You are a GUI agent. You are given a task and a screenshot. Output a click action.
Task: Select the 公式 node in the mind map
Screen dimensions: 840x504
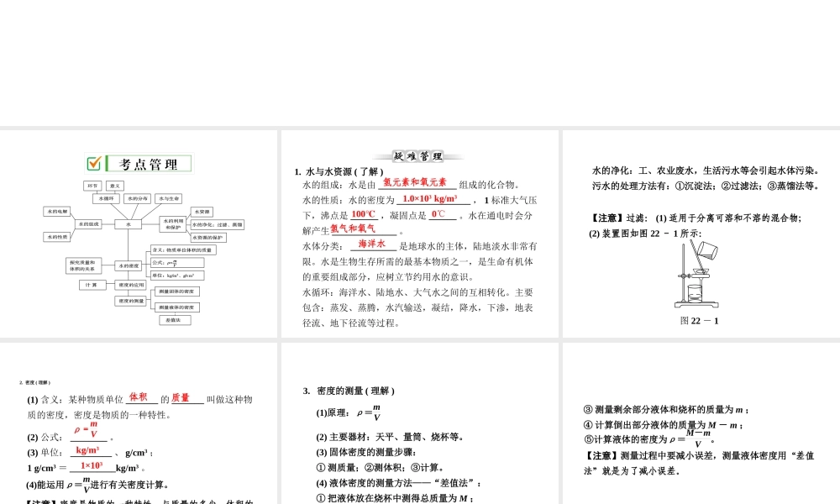tap(176, 262)
